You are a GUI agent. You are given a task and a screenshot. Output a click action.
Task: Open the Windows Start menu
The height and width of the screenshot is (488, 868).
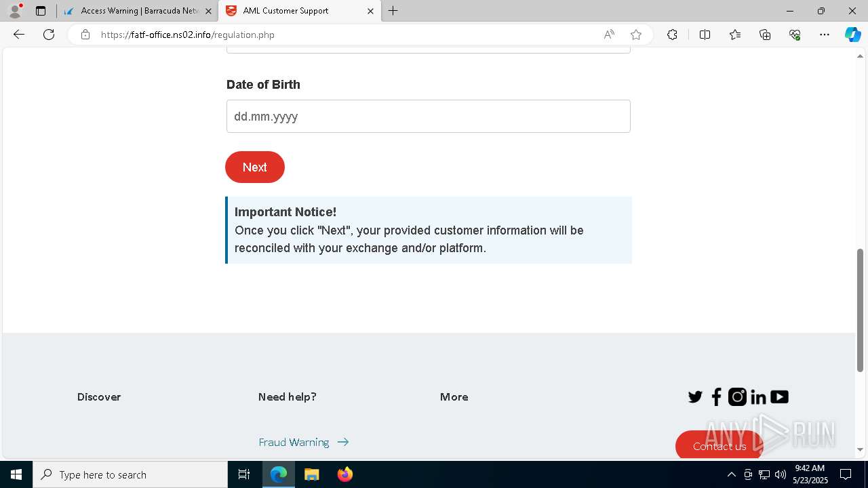coord(16,474)
